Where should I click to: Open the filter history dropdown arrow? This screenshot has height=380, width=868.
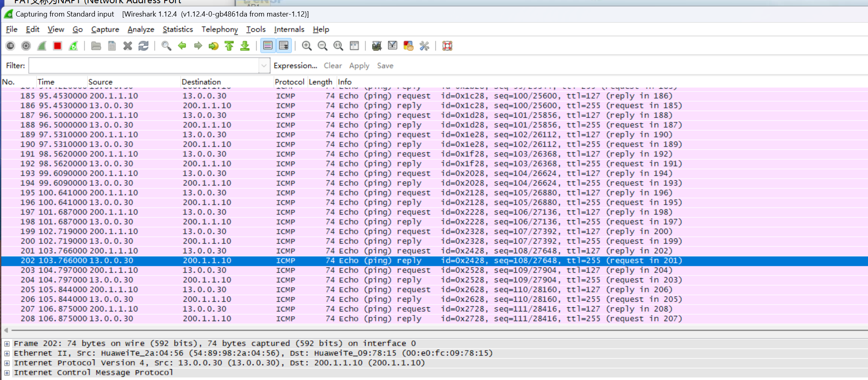(x=264, y=66)
